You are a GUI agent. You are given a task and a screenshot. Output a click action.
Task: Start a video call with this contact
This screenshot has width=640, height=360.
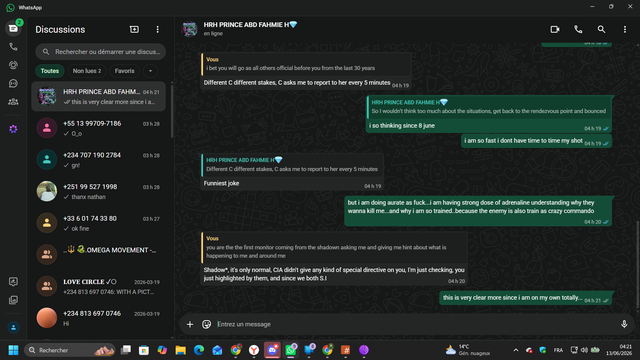(555, 29)
